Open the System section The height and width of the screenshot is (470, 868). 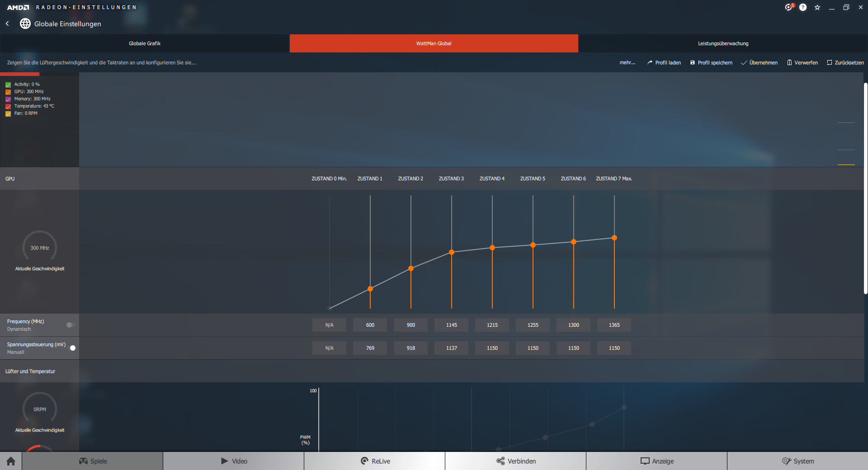[x=798, y=461]
